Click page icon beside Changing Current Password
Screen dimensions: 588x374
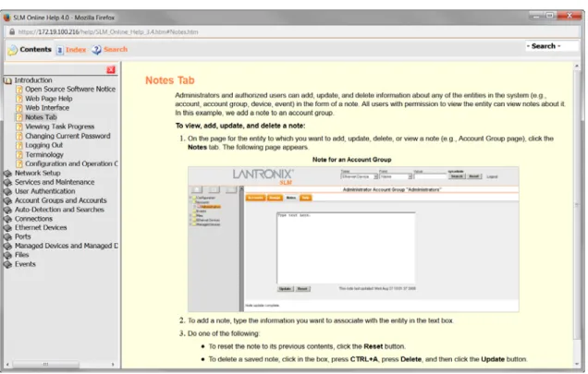click(x=19, y=136)
